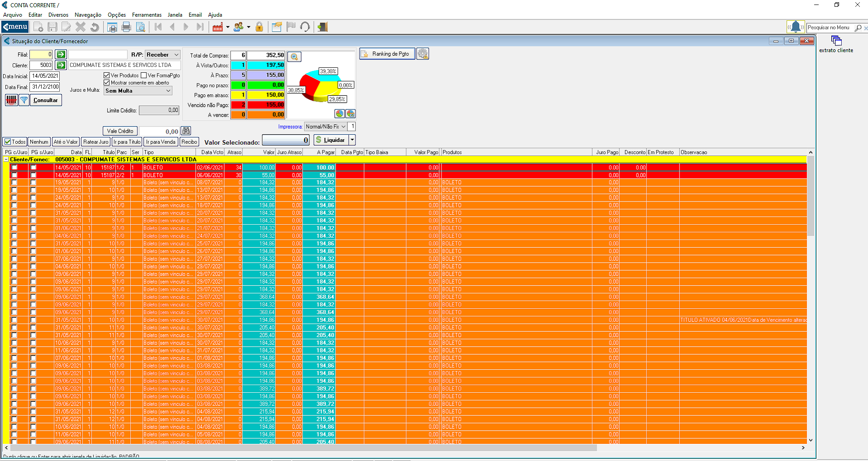The height and width of the screenshot is (461, 868).
Task: Click the padlock icon in toolbar
Action: (x=259, y=27)
